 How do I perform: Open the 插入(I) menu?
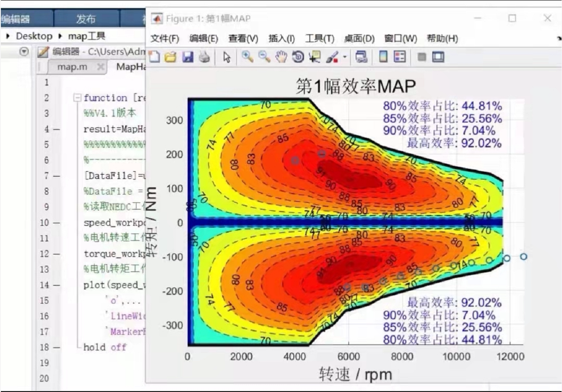click(x=282, y=39)
